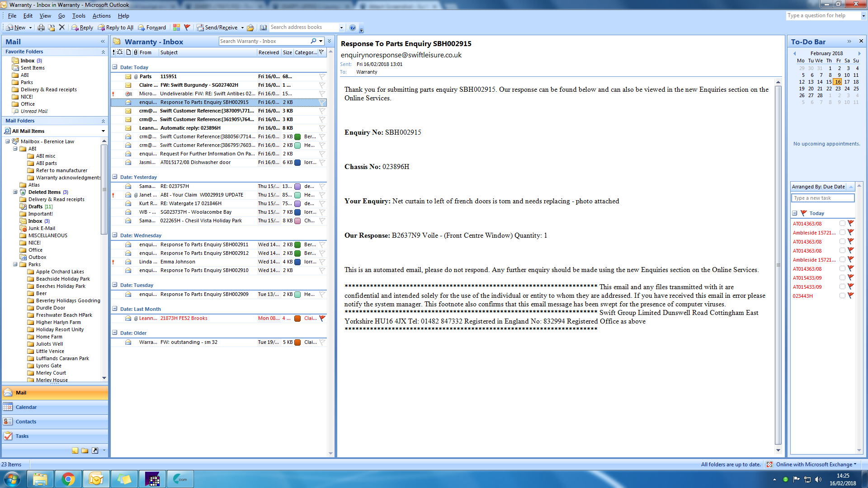Click the Categorize colored squares icon
The height and width of the screenshot is (488, 868).
point(176,28)
